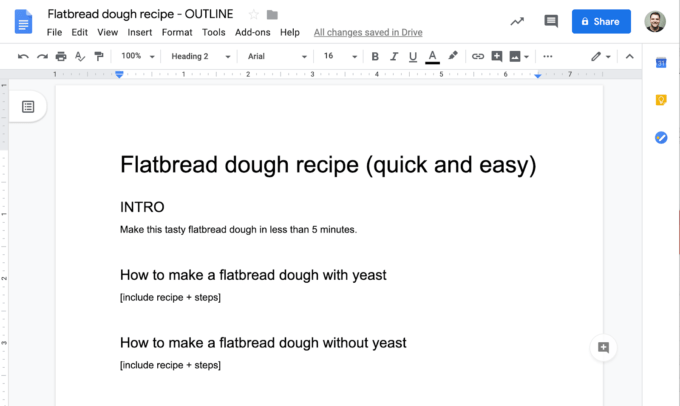680x406 pixels.
Task: Select the paint format tool
Action: pos(98,57)
